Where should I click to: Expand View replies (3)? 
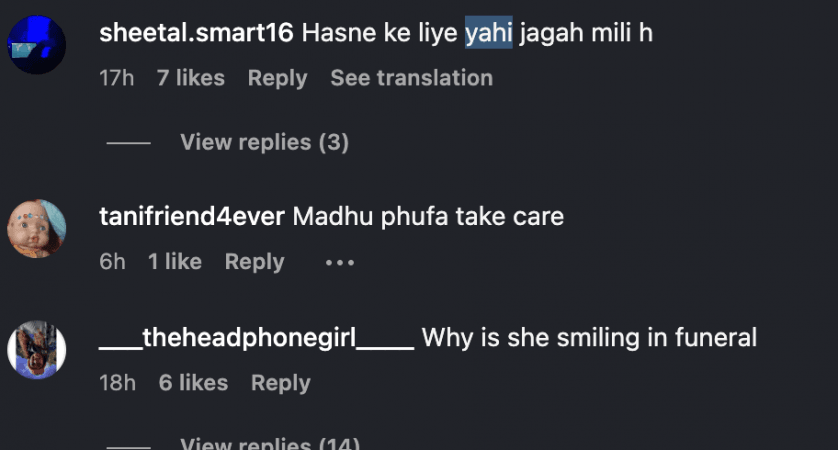(x=265, y=142)
